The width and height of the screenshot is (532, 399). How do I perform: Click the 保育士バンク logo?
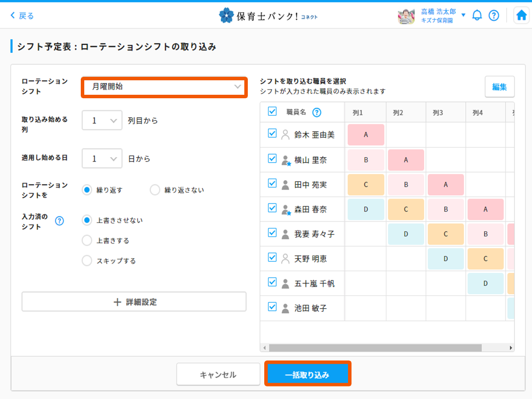268,15
